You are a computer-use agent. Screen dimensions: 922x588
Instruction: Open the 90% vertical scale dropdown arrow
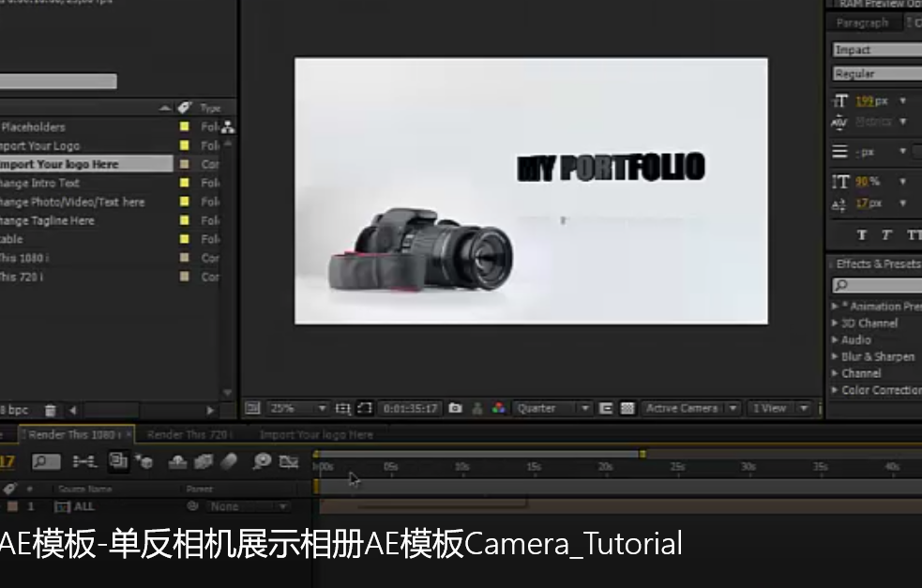coord(902,182)
